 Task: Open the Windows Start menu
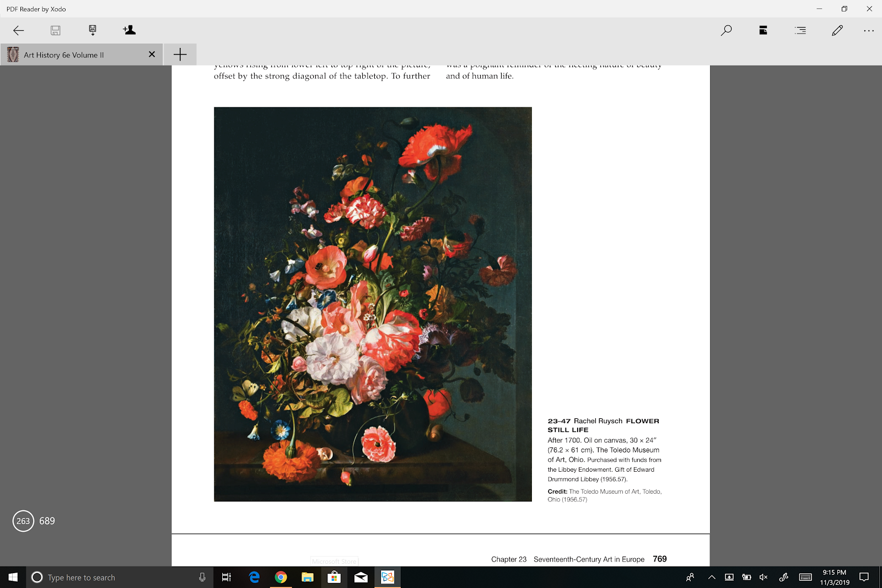pos(13,577)
